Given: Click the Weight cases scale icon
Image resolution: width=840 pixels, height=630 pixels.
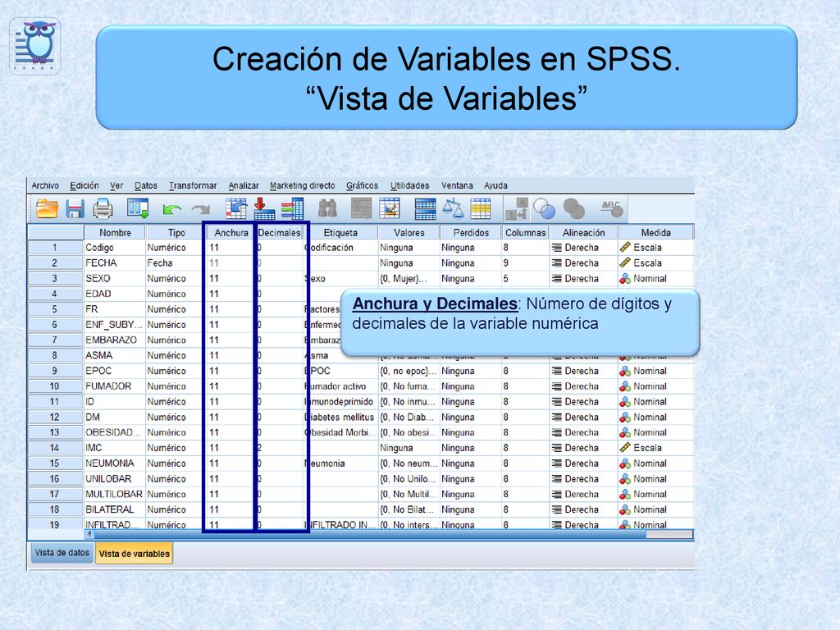Looking at the screenshot, I should [453, 208].
